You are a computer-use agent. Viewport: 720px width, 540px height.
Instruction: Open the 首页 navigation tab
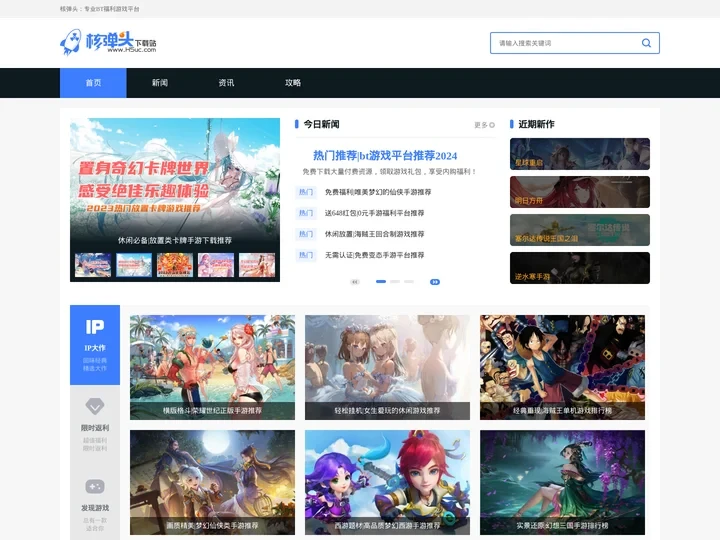(x=93, y=83)
